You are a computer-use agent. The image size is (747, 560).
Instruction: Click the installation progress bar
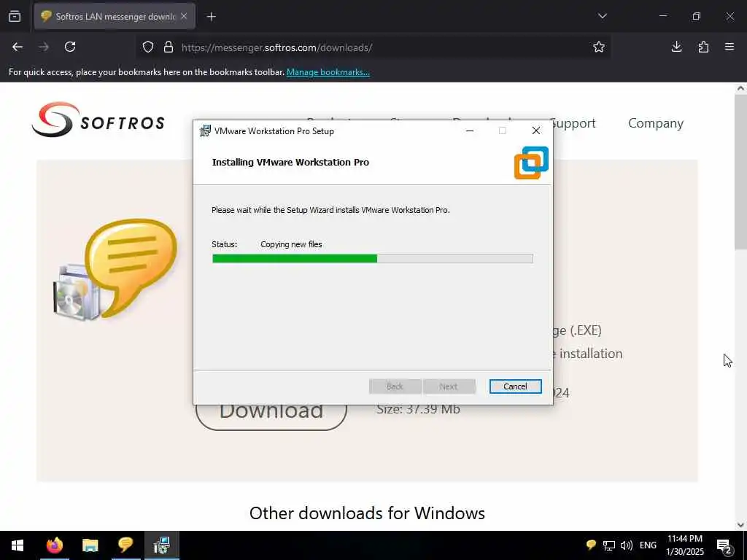tap(373, 259)
